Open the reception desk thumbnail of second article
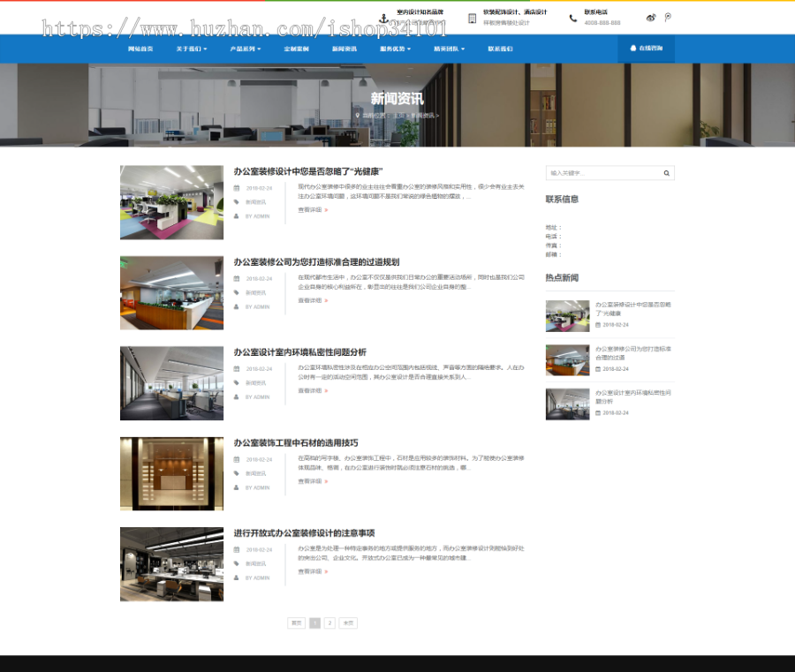Screen dimensions: 795x672 point(172,293)
